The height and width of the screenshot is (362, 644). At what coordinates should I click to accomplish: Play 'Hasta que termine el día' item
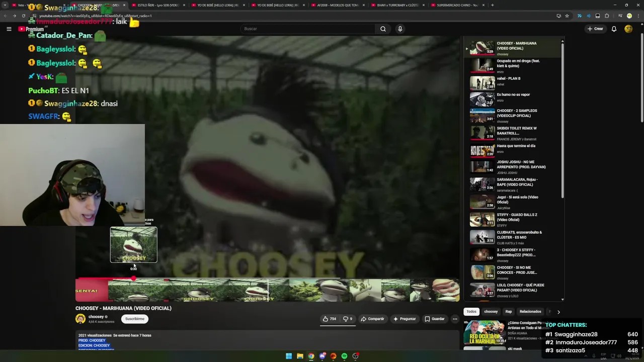(x=512, y=150)
